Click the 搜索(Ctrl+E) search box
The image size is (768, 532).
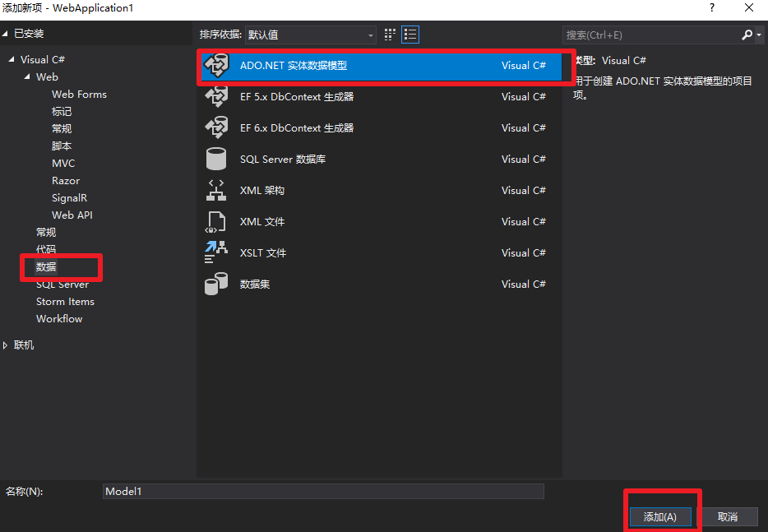[x=651, y=35]
